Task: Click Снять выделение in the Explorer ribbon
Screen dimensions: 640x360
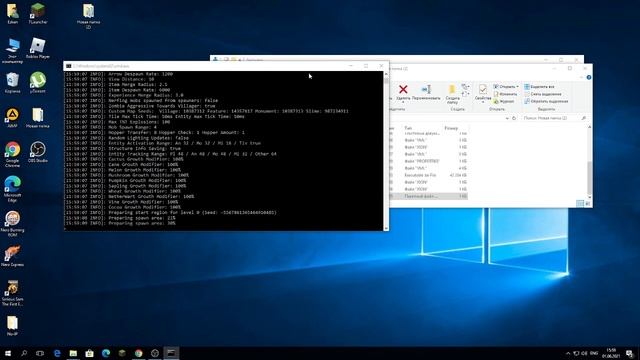Action: pyautogui.click(x=542, y=94)
